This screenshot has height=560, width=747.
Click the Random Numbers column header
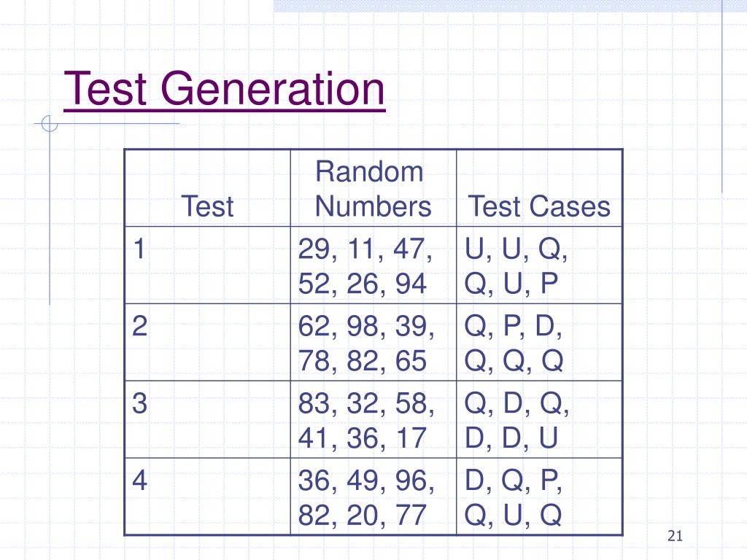(373, 188)
